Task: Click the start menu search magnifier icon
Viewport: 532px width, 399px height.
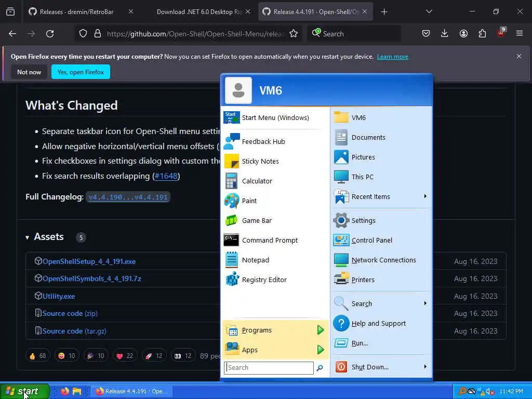Action: pyautogui.click(x=320, y=368)
